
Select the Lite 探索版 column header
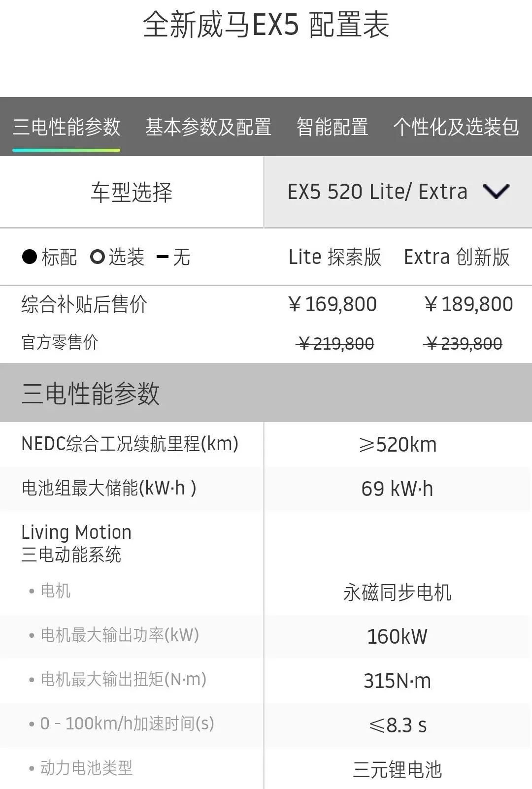334,257
